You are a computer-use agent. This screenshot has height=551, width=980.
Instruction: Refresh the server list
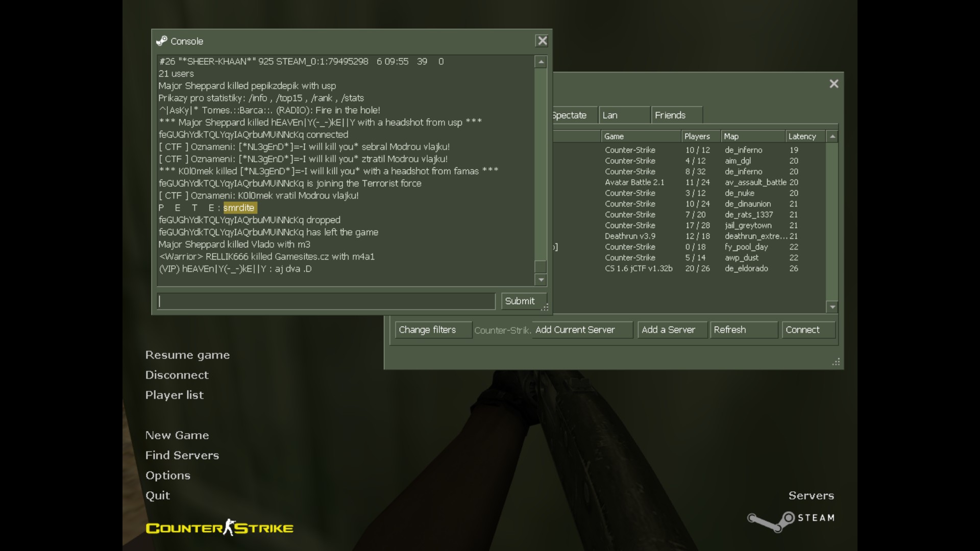pos(744,330)
